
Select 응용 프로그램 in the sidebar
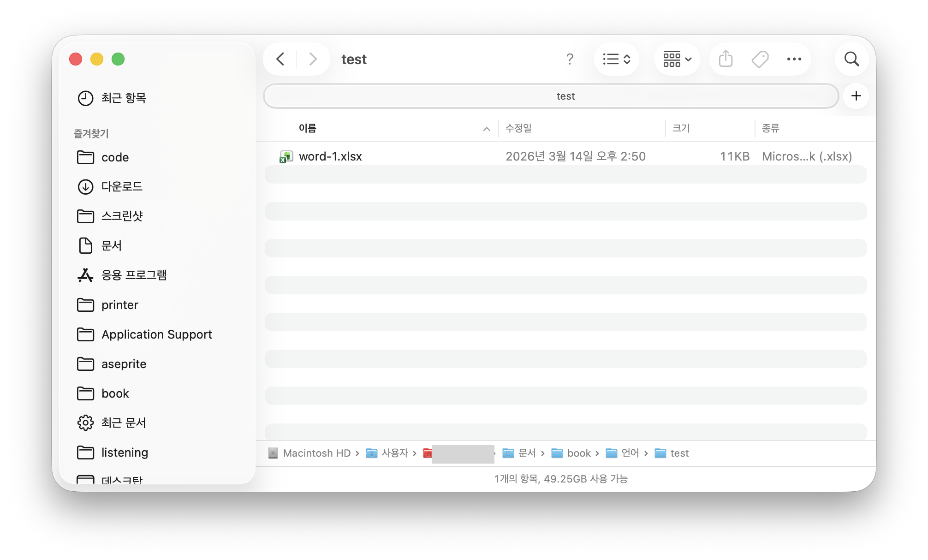[x=134, y=275]
